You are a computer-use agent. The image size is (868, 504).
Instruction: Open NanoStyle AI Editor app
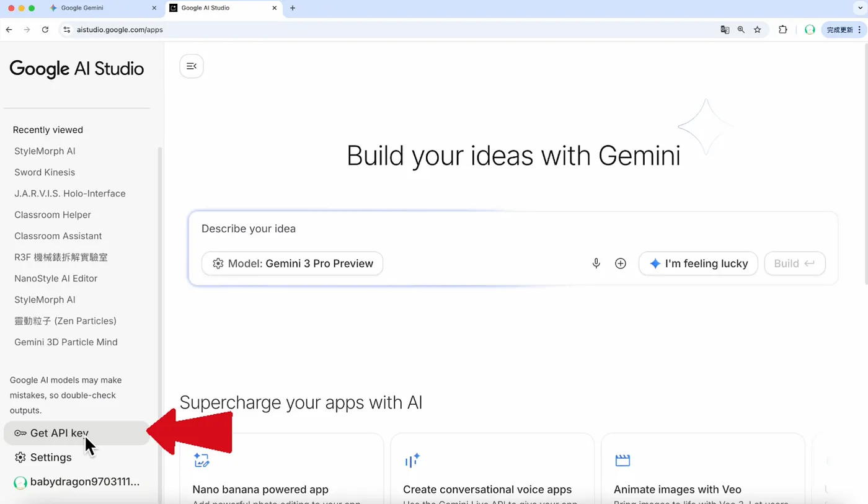click(x=56, y=278)
